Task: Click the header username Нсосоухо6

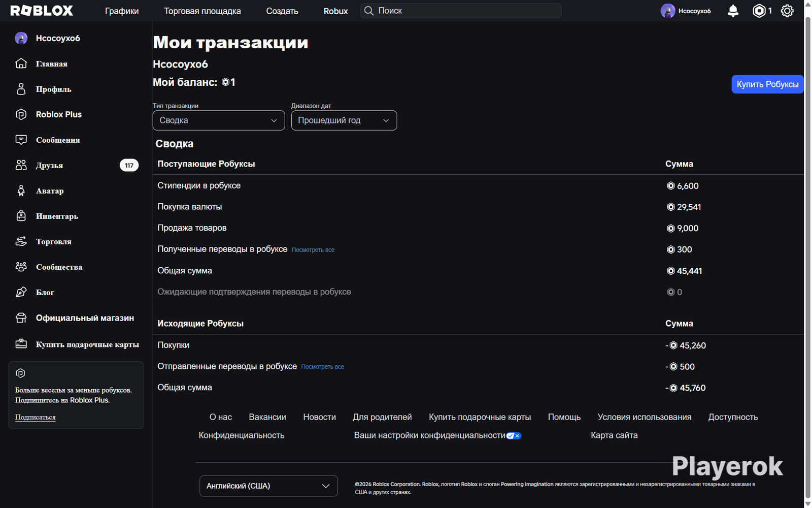Action: point(695,11)
